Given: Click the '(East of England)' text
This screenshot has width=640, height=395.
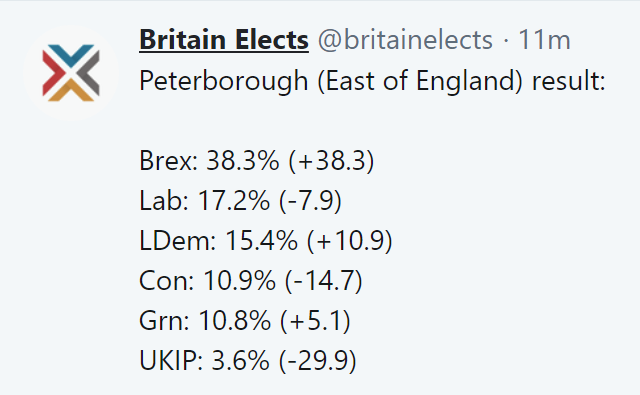Looking at the screenshot, I should point(420,80).
